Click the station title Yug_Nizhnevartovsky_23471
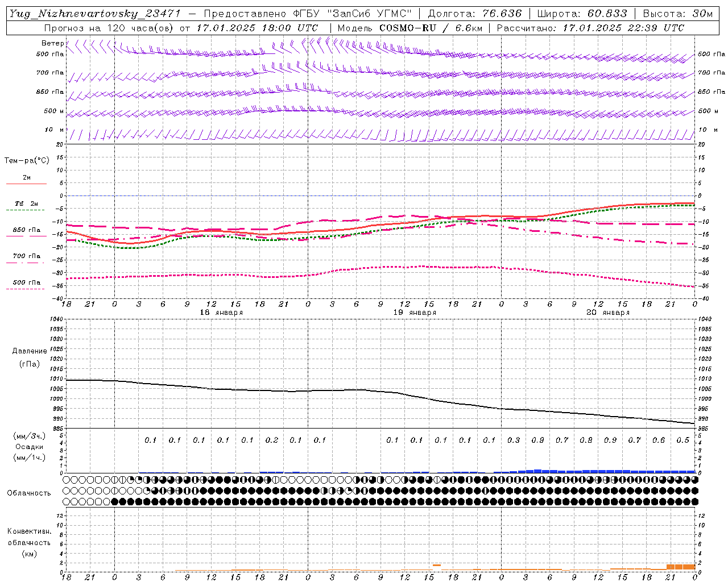The image size is (728, 582). (95, 14)
